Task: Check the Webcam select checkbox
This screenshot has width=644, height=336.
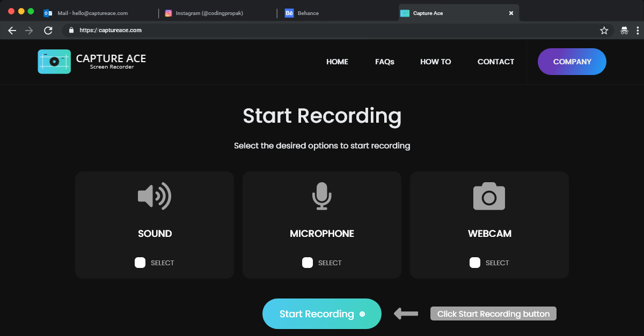Action: pos(475,263)
